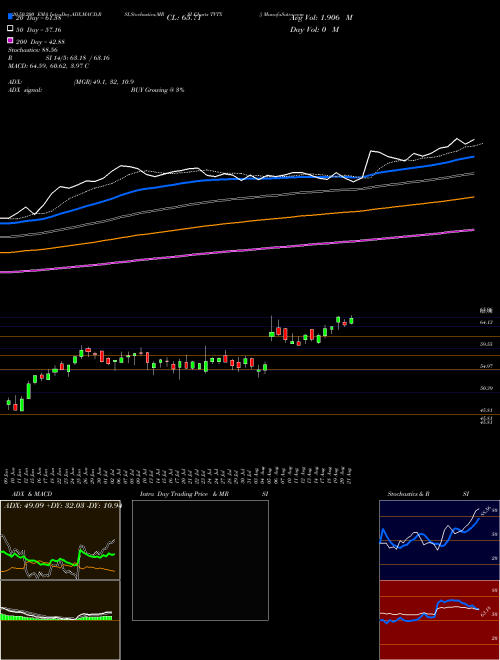Click the ADX indicator chart with green line
The height and width of the screenshot is (660, 500).
coord(60,540)
